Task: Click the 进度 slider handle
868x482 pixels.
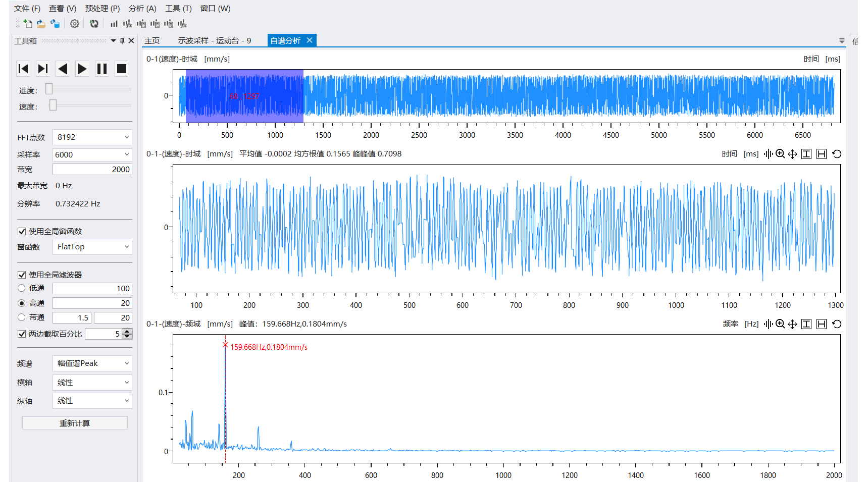Action: click(49, 89)
